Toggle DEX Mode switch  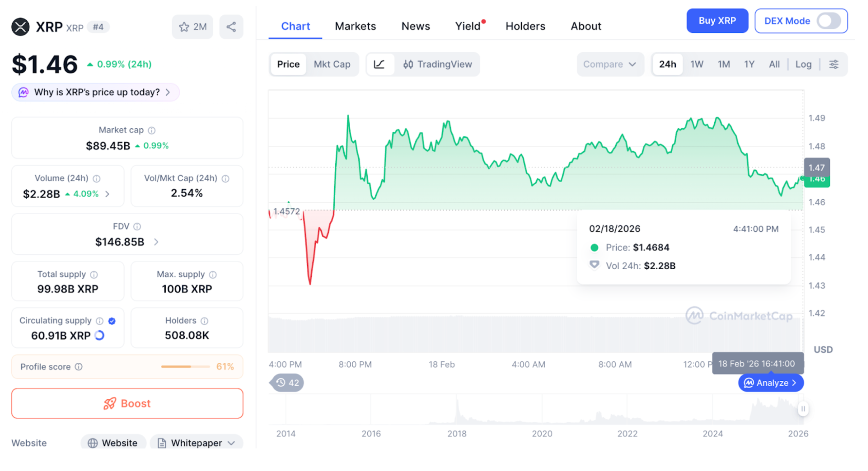tap(828, 21)
